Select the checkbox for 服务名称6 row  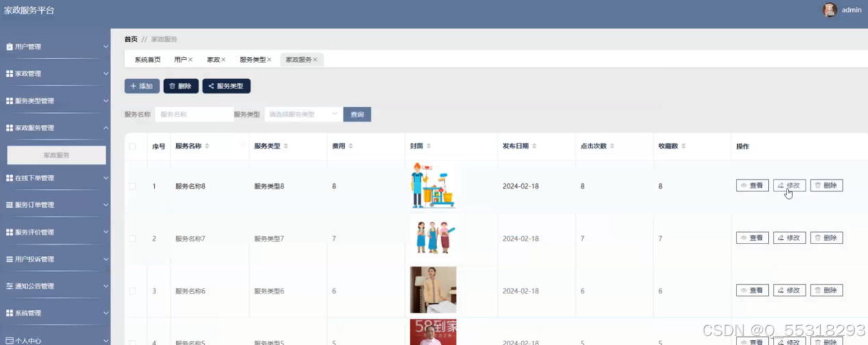[x=132, y=291]
